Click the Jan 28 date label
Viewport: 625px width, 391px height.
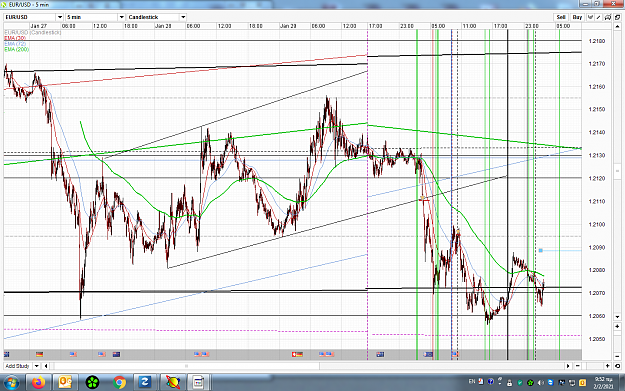pos(163,26)
